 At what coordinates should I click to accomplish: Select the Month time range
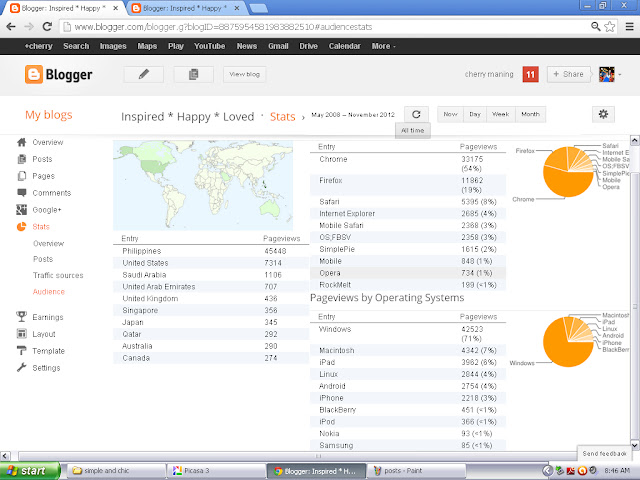click(x=530, y=114)
